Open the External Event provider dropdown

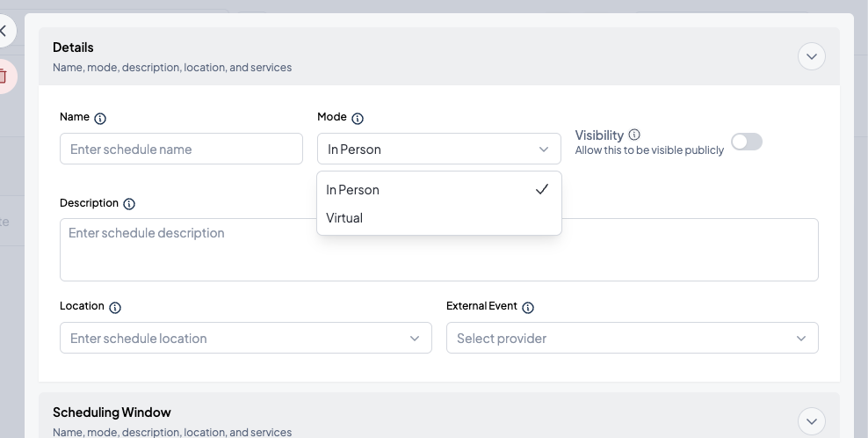coord(633,338)
